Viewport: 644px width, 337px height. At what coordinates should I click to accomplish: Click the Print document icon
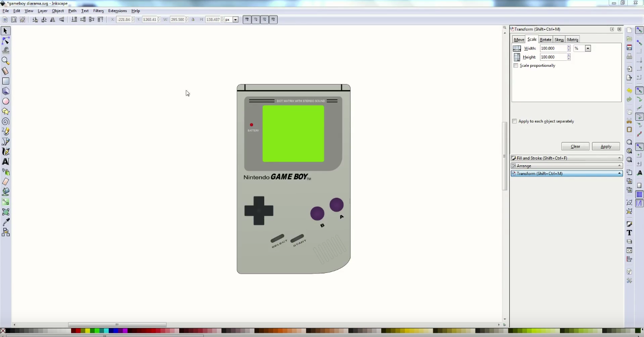point(629,57)
